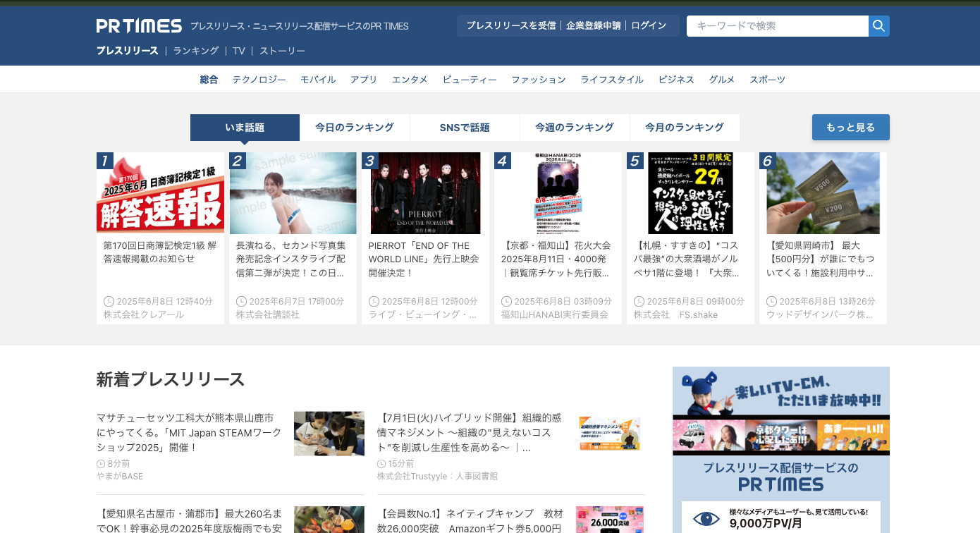Select the プレスリリース header tab
Viewport: 980px width, 533px height.
(x=128, y=51)
